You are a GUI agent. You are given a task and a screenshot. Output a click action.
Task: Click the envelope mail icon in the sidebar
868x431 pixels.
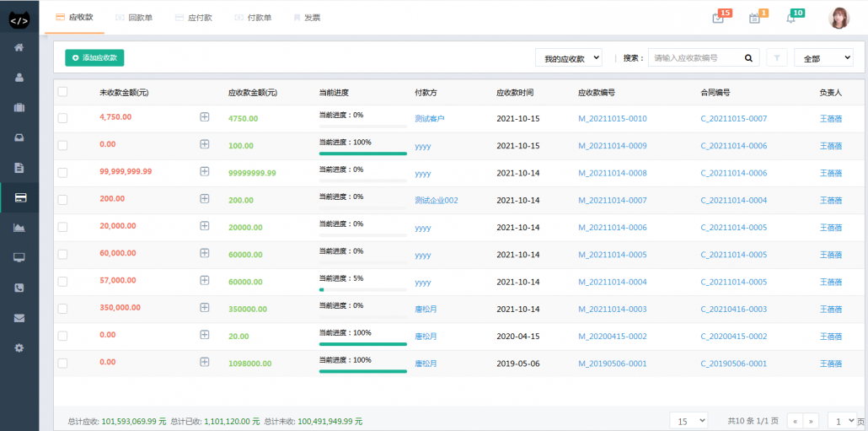click(19, 318)
